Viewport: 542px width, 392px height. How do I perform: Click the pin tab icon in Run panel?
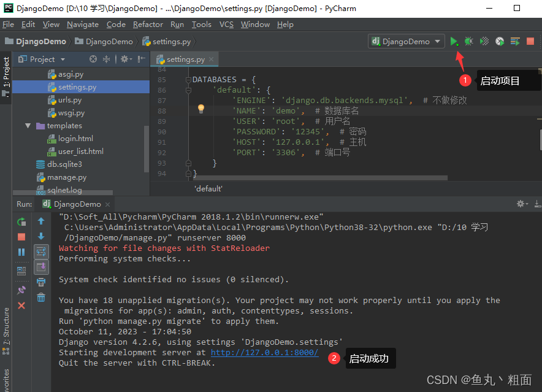point(21,290)
